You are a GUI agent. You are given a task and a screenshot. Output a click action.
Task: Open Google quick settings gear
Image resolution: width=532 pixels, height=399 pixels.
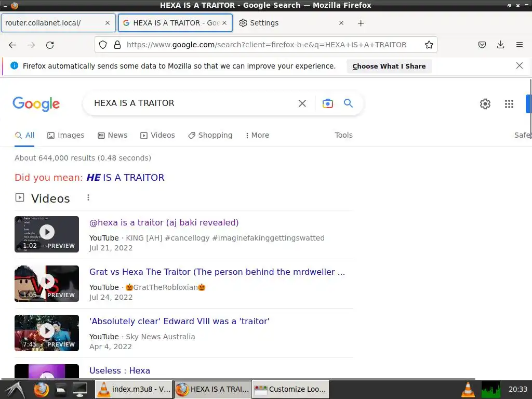(485, 104)
